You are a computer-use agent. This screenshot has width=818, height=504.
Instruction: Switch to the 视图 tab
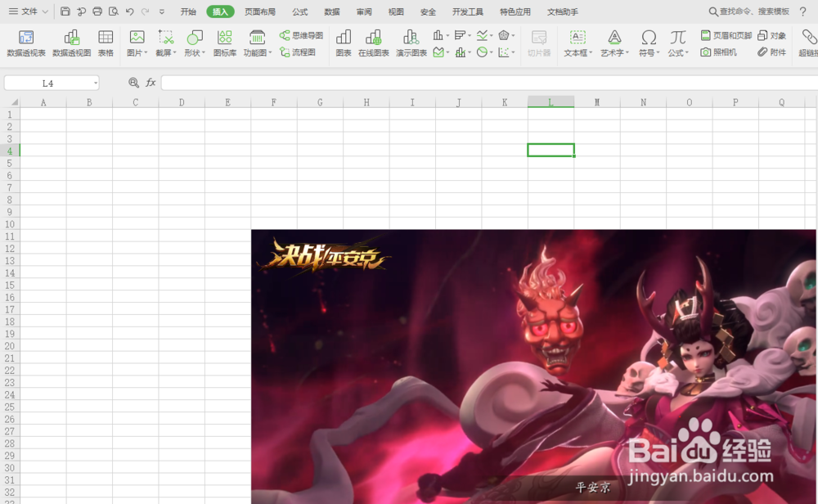396,11
